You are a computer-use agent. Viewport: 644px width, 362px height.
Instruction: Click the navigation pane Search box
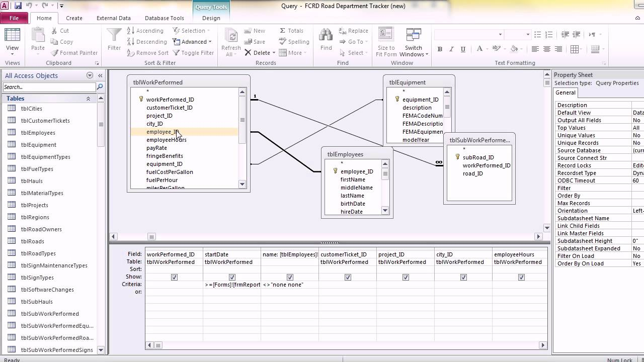point(49,87)
